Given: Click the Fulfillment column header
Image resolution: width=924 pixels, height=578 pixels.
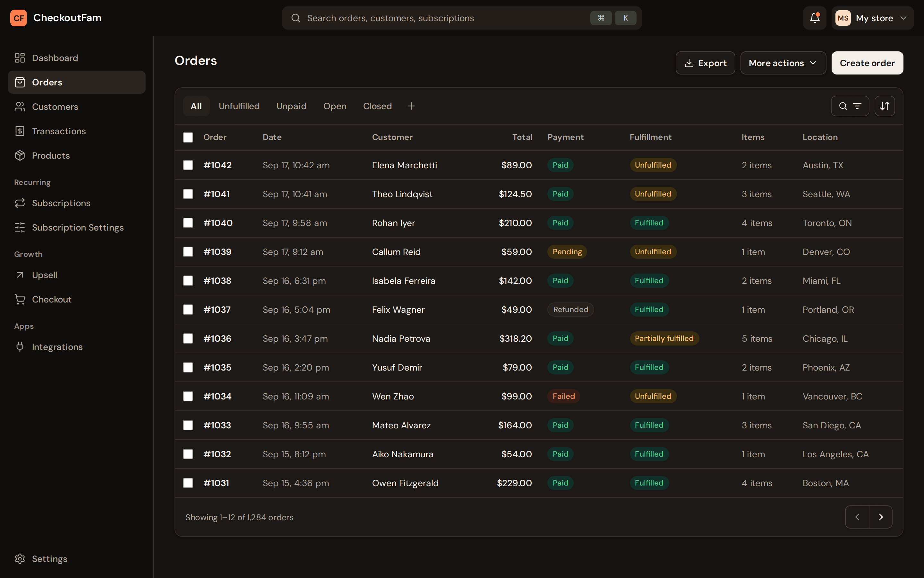Looking at the screenshot, I should pyautogui.click(x=651, y=137).
